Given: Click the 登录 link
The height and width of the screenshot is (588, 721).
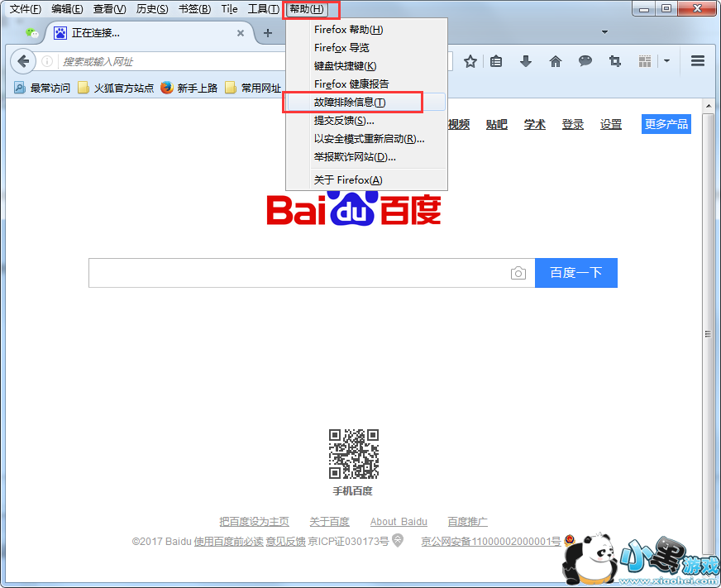Looking at the screenshot, I should 573,124.
